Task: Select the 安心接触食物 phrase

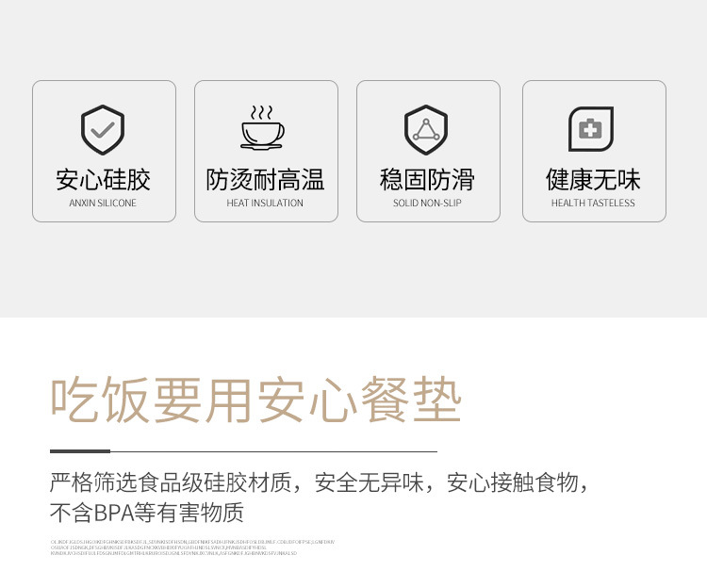Action: click(x=513, y=482)
